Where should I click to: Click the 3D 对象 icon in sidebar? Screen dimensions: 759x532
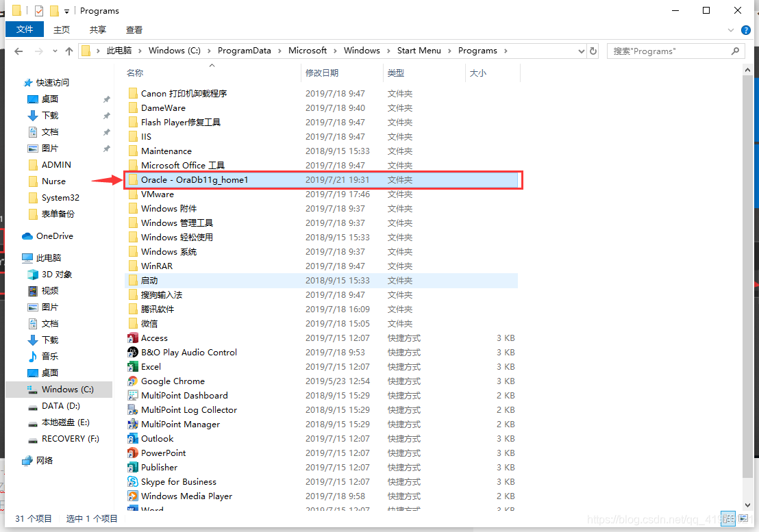(33, 275)
